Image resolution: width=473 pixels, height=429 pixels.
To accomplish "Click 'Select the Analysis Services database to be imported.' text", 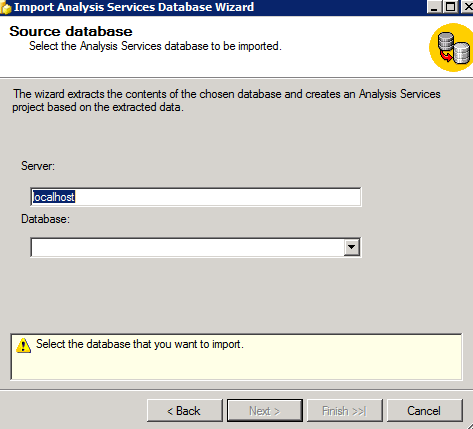I will coord(155,46).
